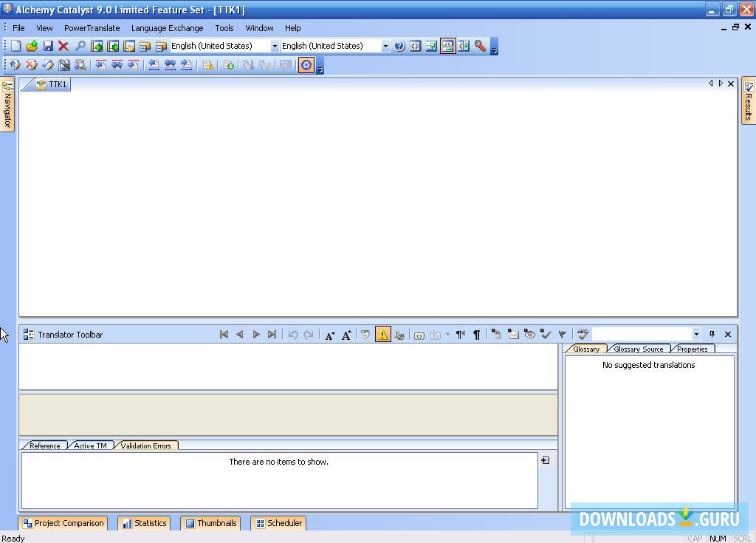Click the red X delete icon
Screen dimensions: 756x543
pos(63,46)
